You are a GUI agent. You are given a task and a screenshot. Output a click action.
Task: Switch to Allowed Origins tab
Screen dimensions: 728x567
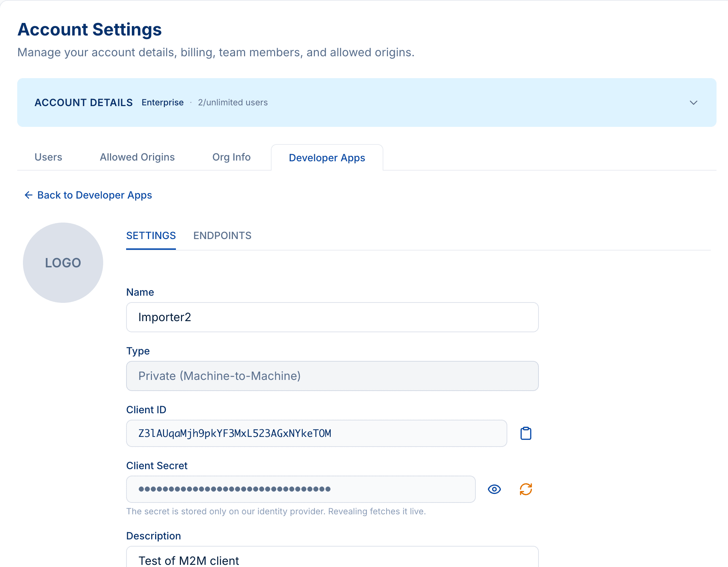click(x=137, y=157)
